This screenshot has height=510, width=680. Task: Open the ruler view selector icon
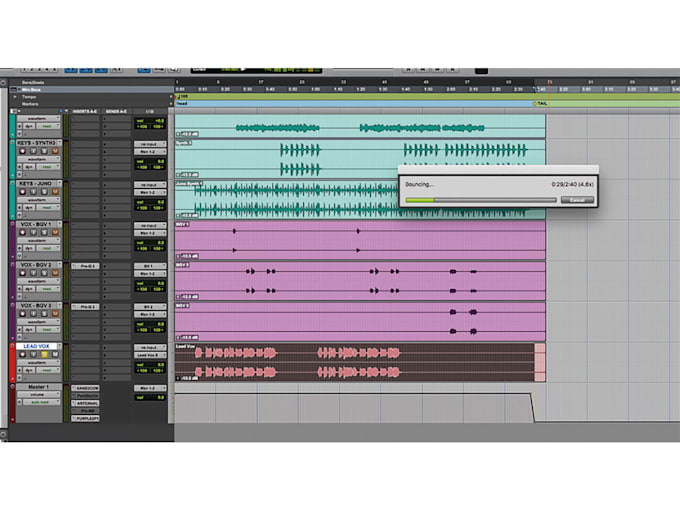[x=14, y=89]
